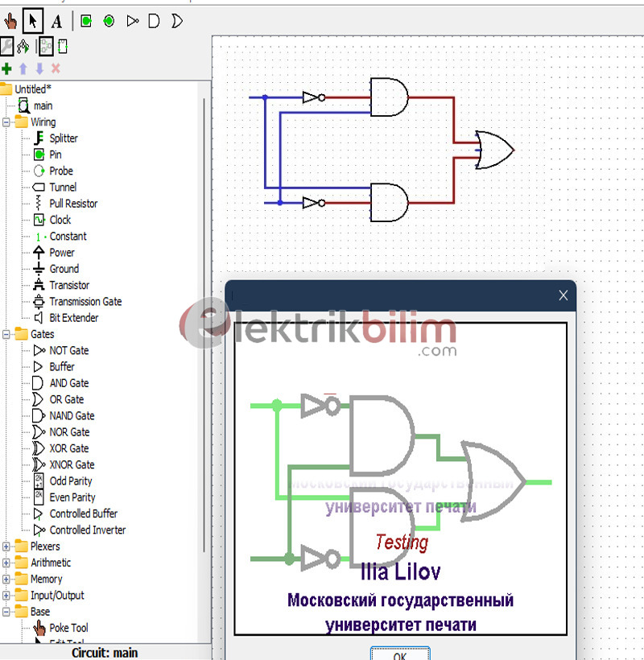Select the input Pin tool in toolbar

(x=85, y=21)
